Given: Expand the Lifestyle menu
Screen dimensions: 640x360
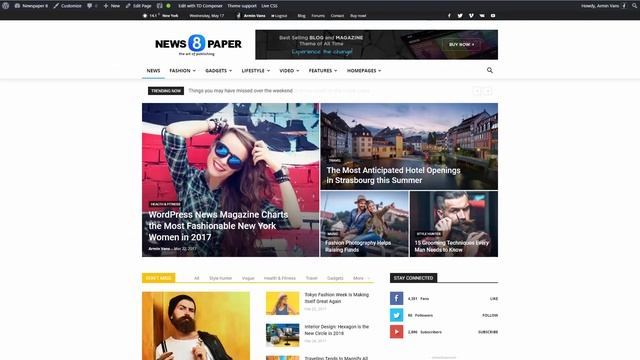Looking at the screenshot, I should click(256, 71).
